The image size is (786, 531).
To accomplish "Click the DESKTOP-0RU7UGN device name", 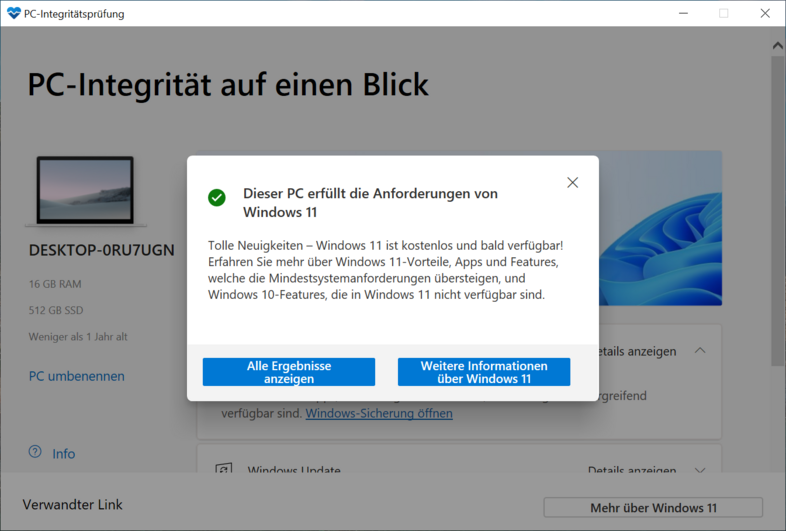I will tap(102, 250).
